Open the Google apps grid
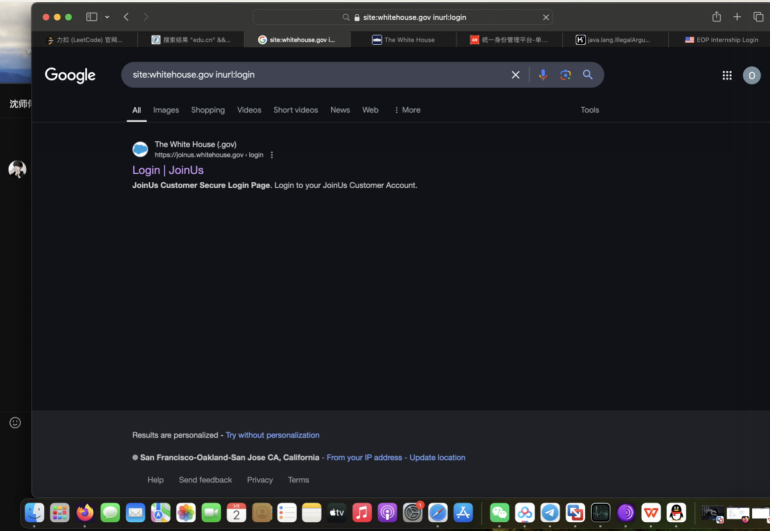 pyautogui.click(x=727, y=75)
